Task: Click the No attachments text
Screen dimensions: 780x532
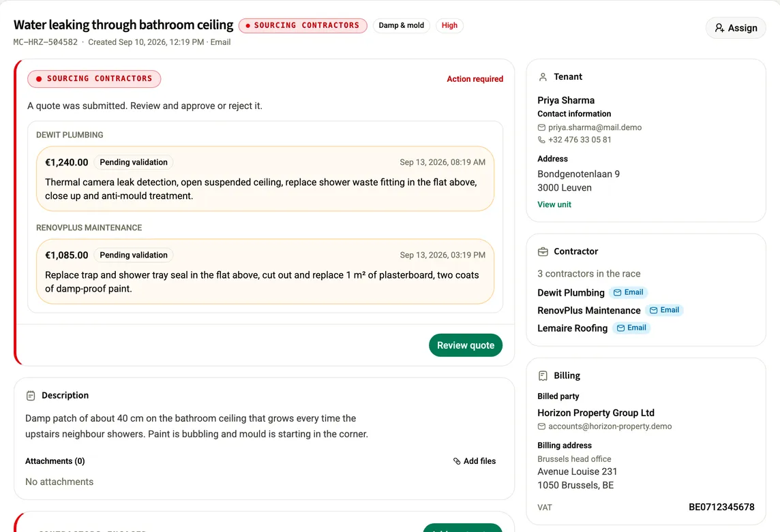Action: (x=59, y=482)
